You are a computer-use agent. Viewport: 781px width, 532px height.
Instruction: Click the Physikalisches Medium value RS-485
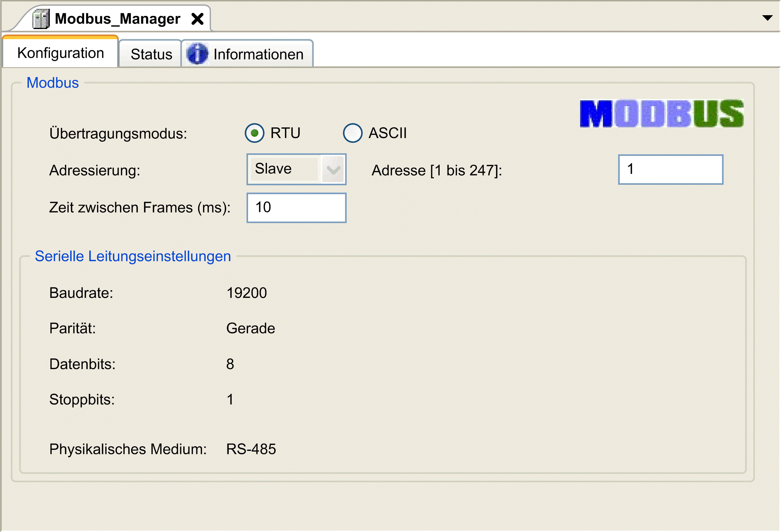click(251, 449)
